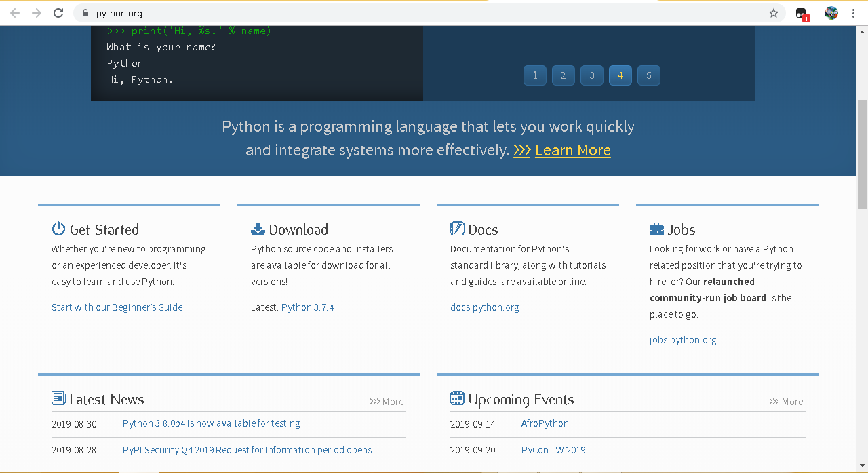The height and width of the screenshot is (473, 868).
Task: Switch to code sample slide 5
Action: tap(649, 75)
